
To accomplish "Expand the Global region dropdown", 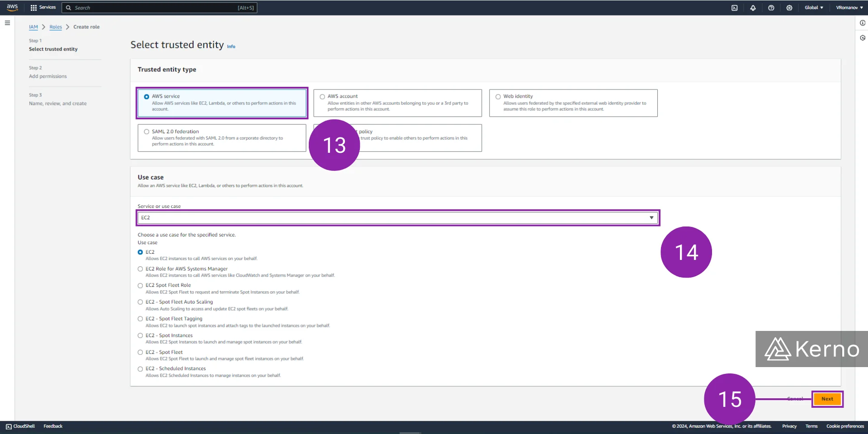I will point(814,8).
